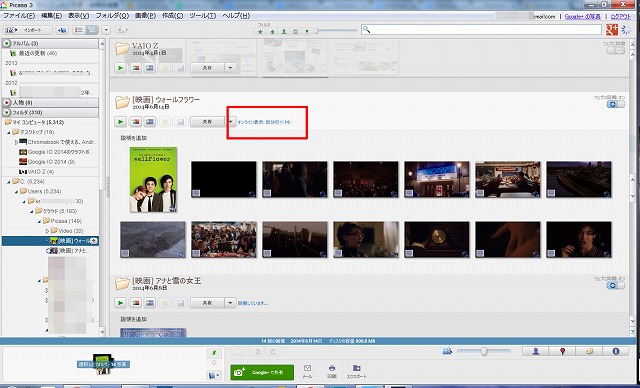Click the ログアウト link
This screenshot has height=388, width=640.
621,17
